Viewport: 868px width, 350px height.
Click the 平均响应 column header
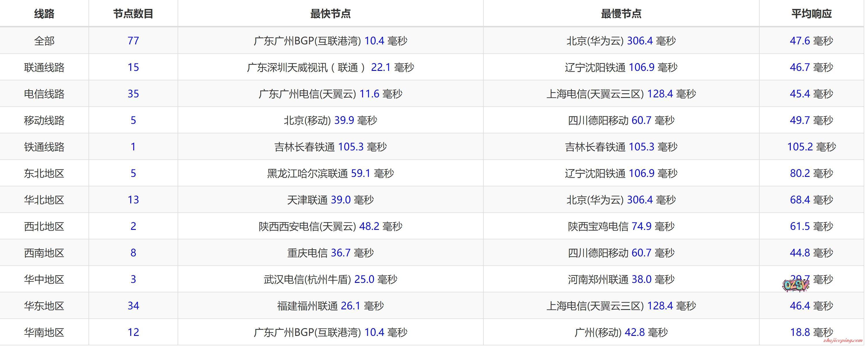[811, 14]
